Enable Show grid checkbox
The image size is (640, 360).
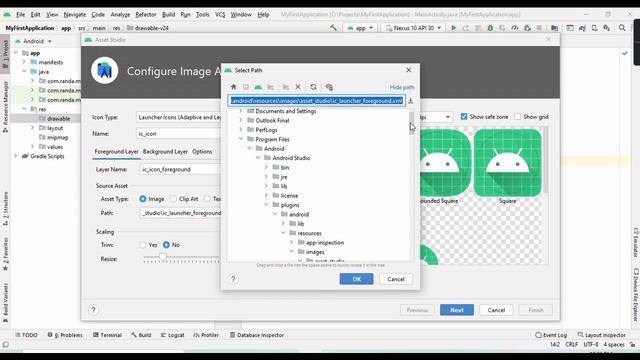click(518, 117)
